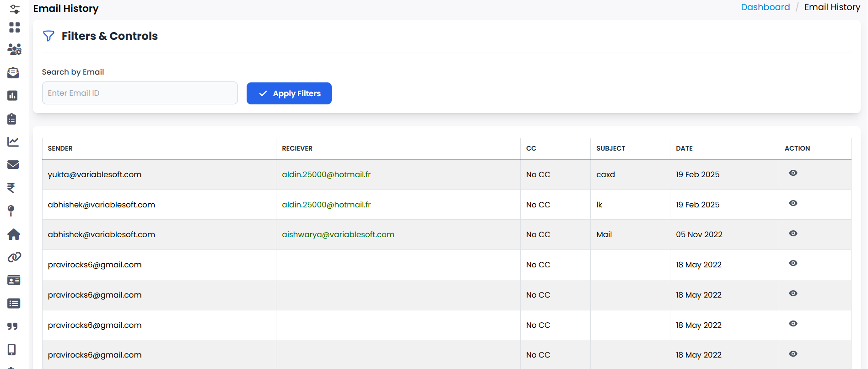Focus the Enter Email ID field
The width and height of the screenshot is (868, 369).
click(140, 93)
